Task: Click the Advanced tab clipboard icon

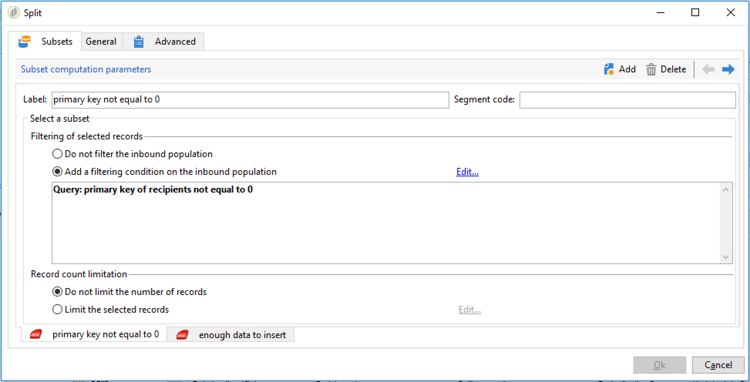Action: tap(139, 42)
